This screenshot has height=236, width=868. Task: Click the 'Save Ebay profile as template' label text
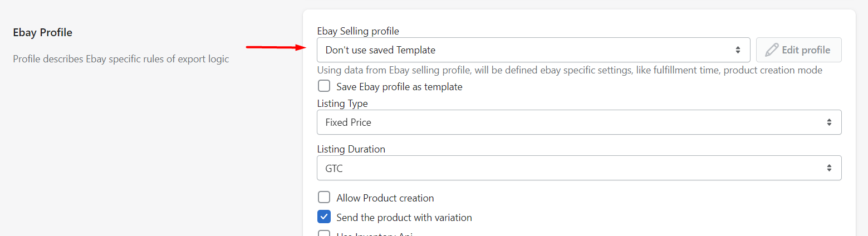pyautogui.click(x=399, y=87)
